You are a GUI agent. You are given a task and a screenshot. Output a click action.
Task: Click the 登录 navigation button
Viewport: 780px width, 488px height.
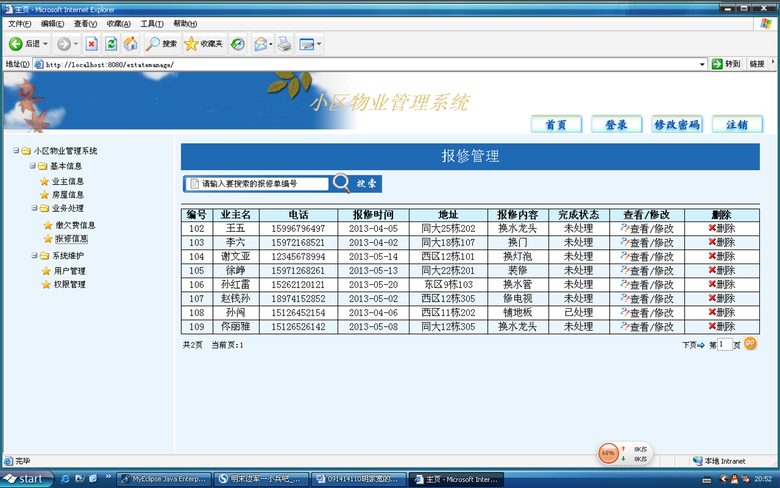(616, 124)
